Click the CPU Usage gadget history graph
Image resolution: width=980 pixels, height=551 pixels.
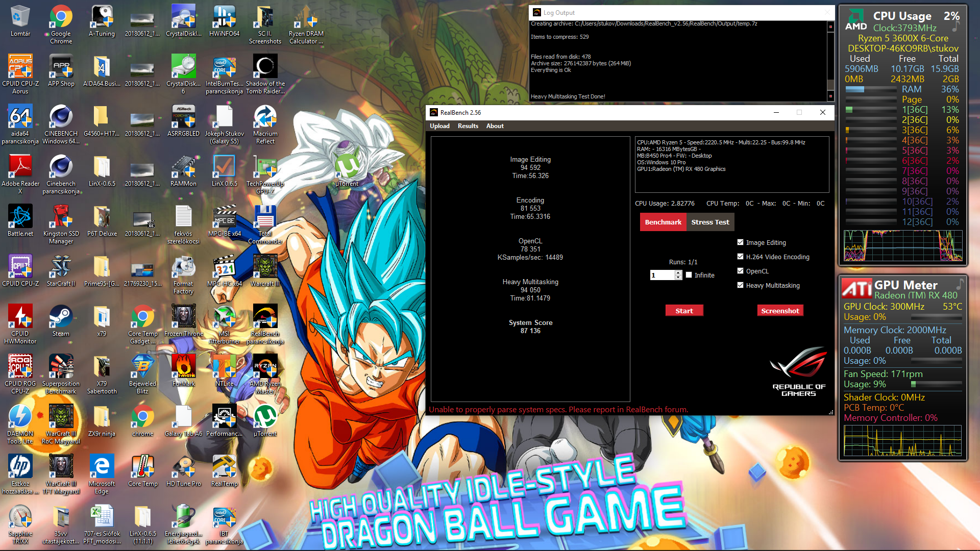pos(903,245)
